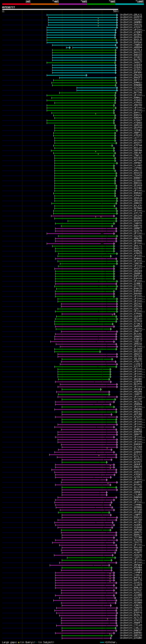Click the UniRef100_B9HY17 label
The image size is (146, 644).
pyautogui.click(x=131, y=113)
